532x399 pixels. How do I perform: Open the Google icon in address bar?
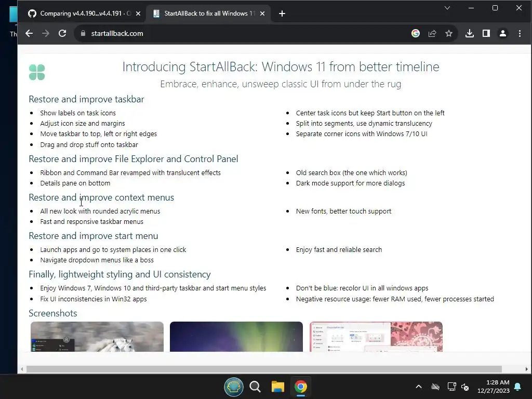[416, 33]
